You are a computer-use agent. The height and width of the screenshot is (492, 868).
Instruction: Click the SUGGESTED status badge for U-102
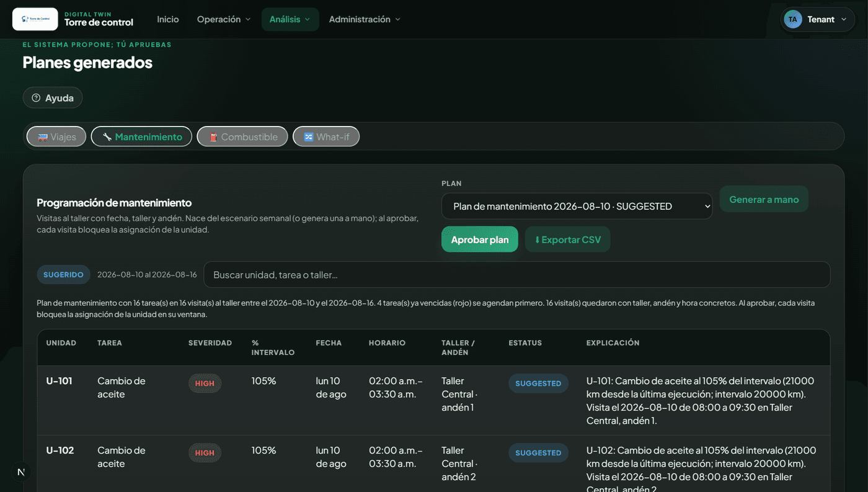538,453
